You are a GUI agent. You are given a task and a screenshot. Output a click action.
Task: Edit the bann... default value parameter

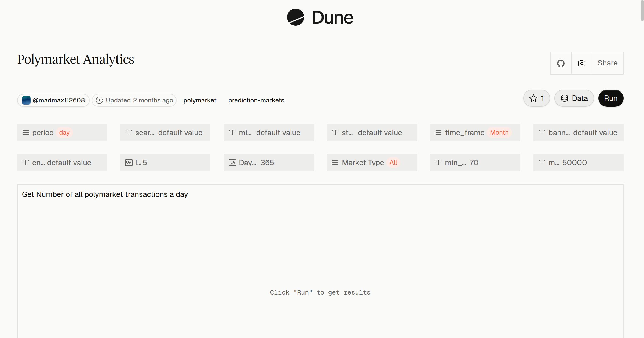coord(579,133)
